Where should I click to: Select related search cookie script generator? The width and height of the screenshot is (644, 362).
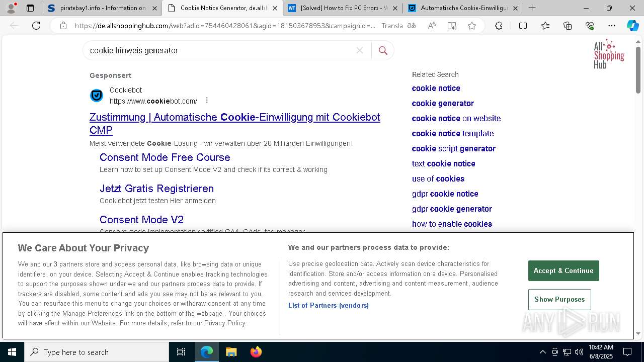[x=454, y=148]
